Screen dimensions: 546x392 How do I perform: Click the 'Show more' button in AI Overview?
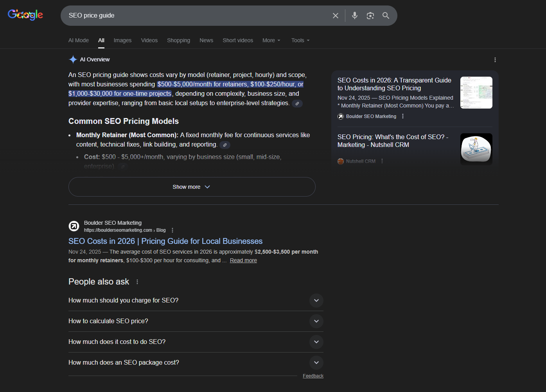click(x=192, y=187)
